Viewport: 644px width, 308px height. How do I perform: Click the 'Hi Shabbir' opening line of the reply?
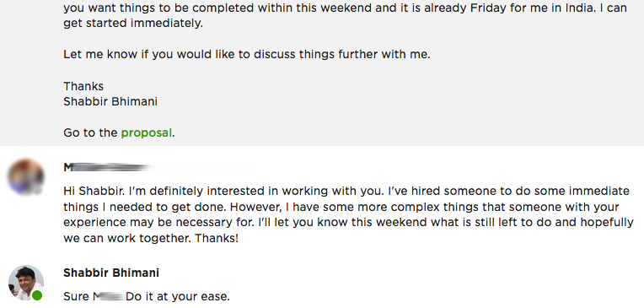pos(346,192)
